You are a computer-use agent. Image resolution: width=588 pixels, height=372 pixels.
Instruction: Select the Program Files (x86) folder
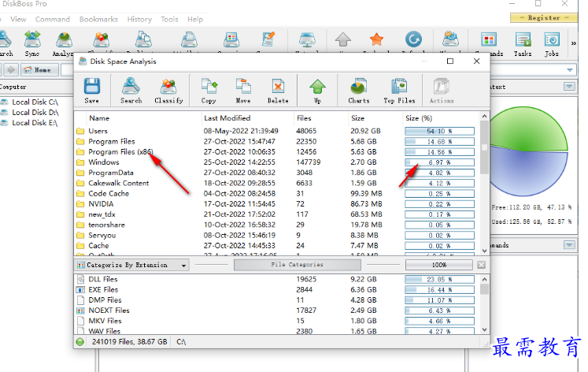(x=277, y=152)
